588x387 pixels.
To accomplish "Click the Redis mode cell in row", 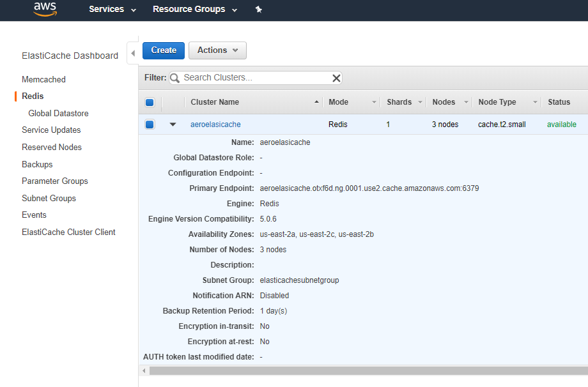I will click(338, 125).
